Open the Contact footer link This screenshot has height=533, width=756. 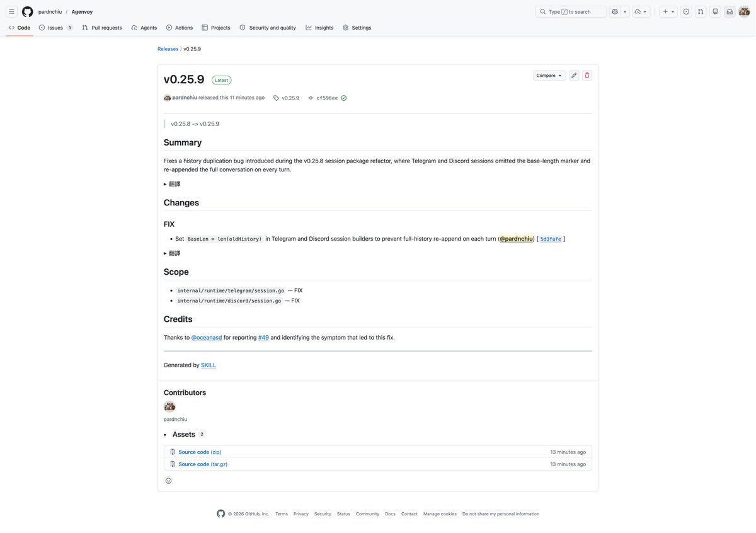click(x=409, y=514)
